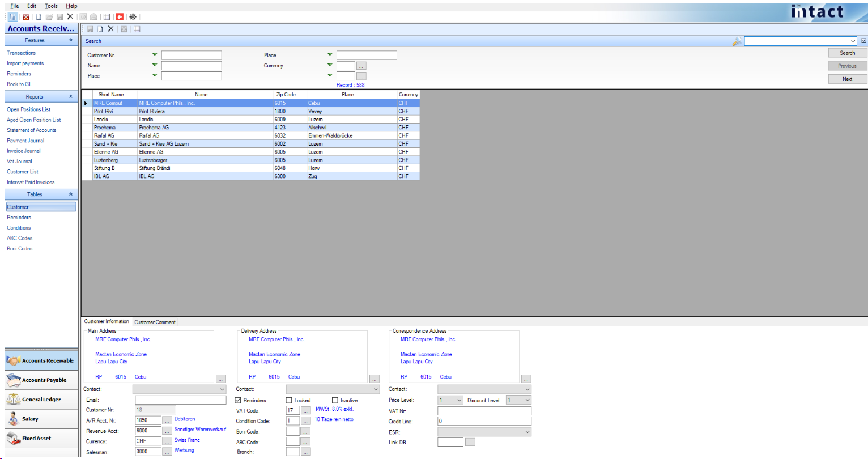The image size is (868, 459).
Task: Open the Salary module
Action: point(41,419)
